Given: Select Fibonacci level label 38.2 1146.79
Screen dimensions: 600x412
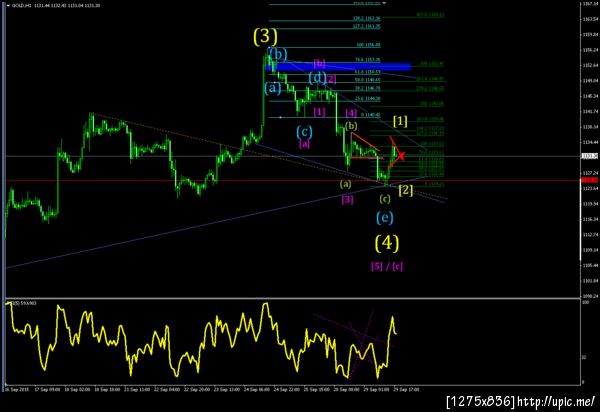Looking at the screenshot, I should pos(367,88).
